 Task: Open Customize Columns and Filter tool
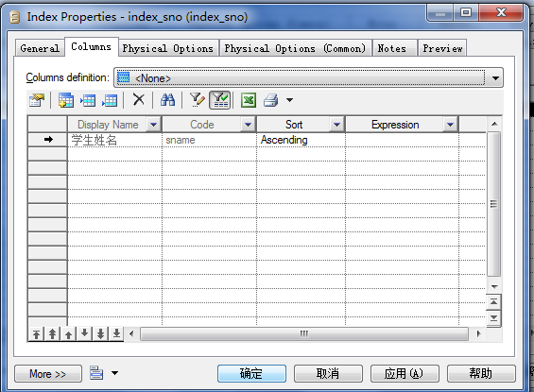pos(197,100)
